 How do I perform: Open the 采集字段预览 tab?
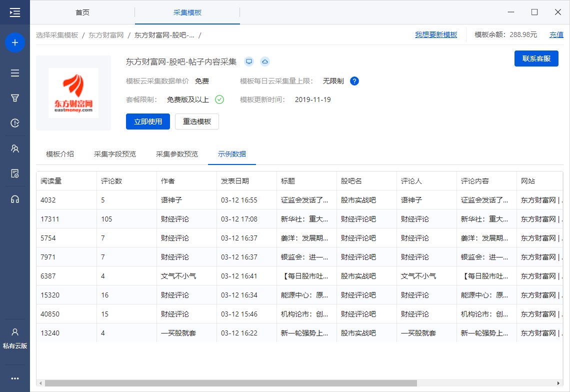(115, 154)
